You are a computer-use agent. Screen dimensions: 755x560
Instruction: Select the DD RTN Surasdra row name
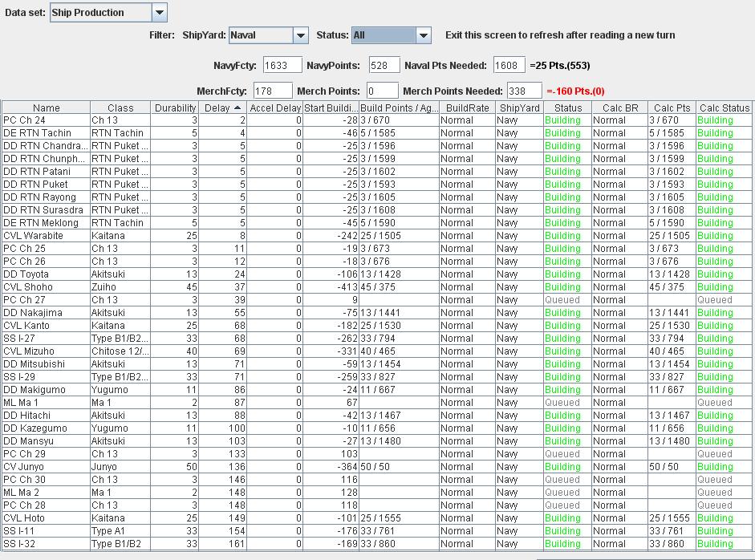tap(43, 210)
